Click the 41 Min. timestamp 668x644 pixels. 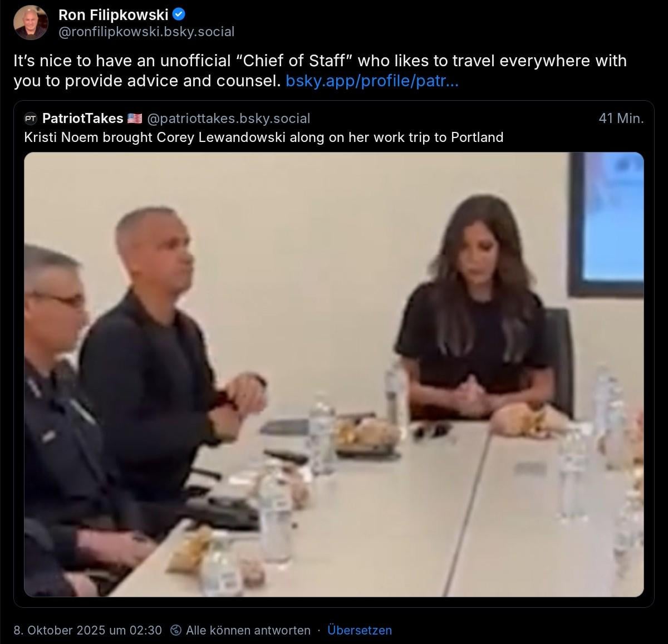pos(621,118)
